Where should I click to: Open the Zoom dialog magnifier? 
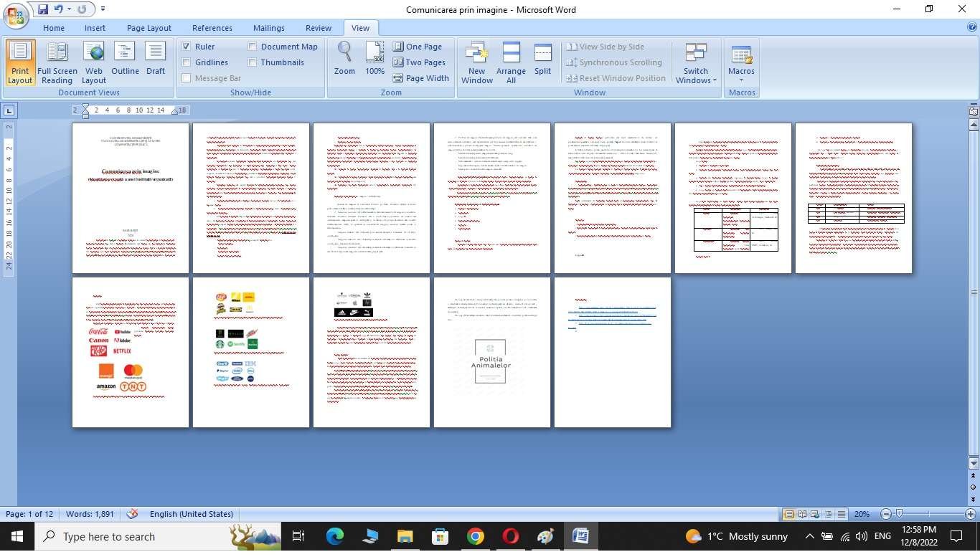coord(344,59)
